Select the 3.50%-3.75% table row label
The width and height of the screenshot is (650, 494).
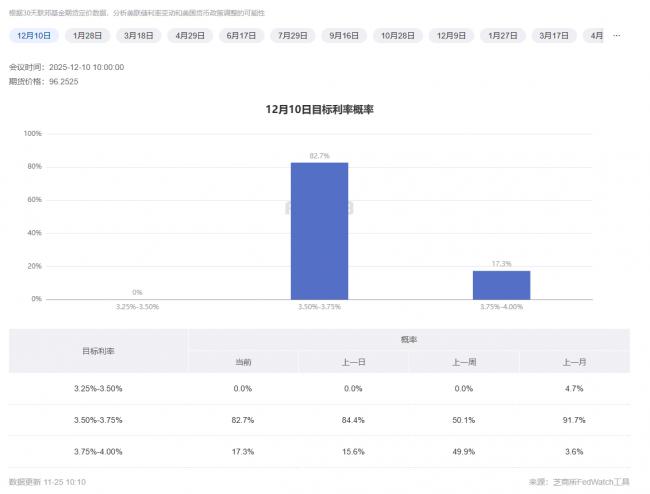click(98, 420)
